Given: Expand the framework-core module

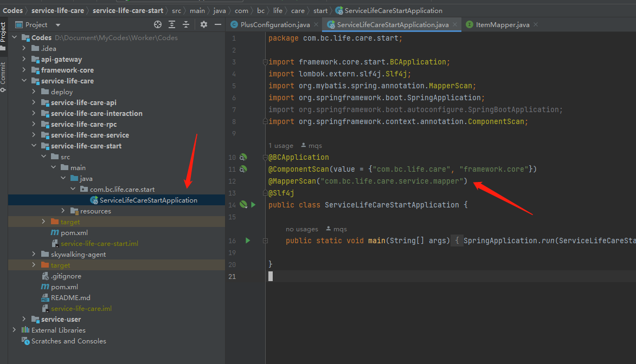Looking at the screenshot, I should click(24, 70).
